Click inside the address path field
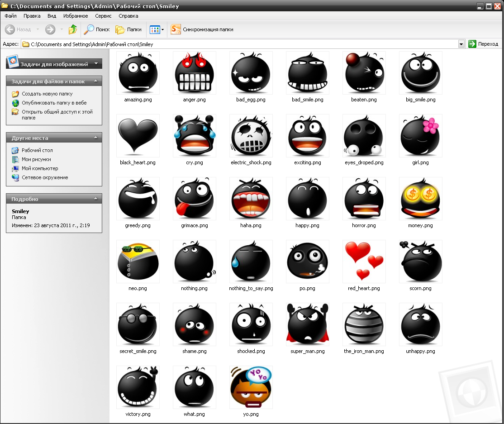 pos(240,44)
